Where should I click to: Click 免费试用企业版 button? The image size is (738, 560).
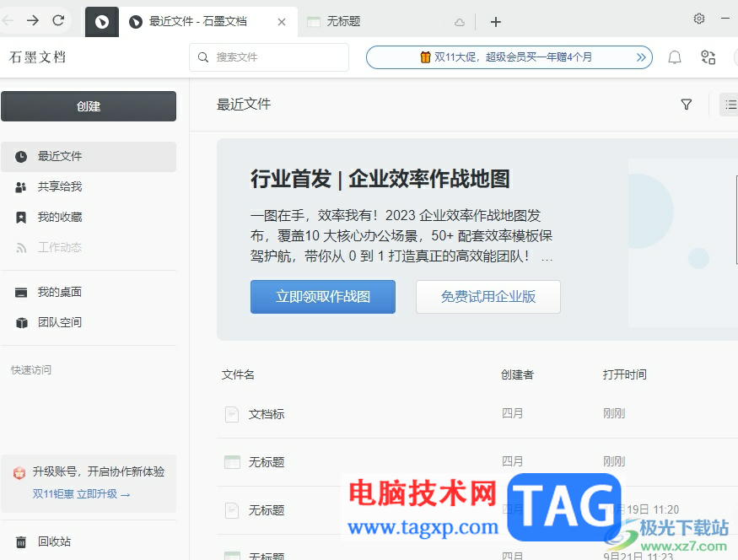(x=488, y=297)
